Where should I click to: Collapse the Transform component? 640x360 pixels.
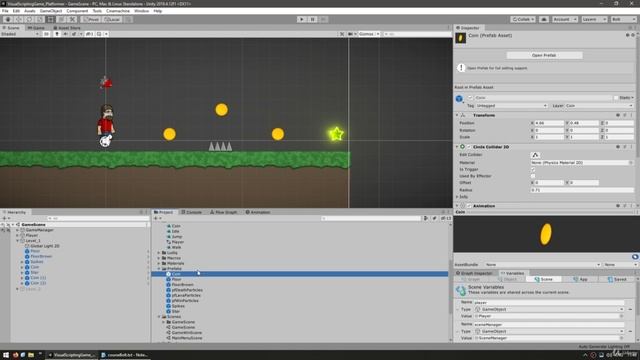(x=457, y=116)
